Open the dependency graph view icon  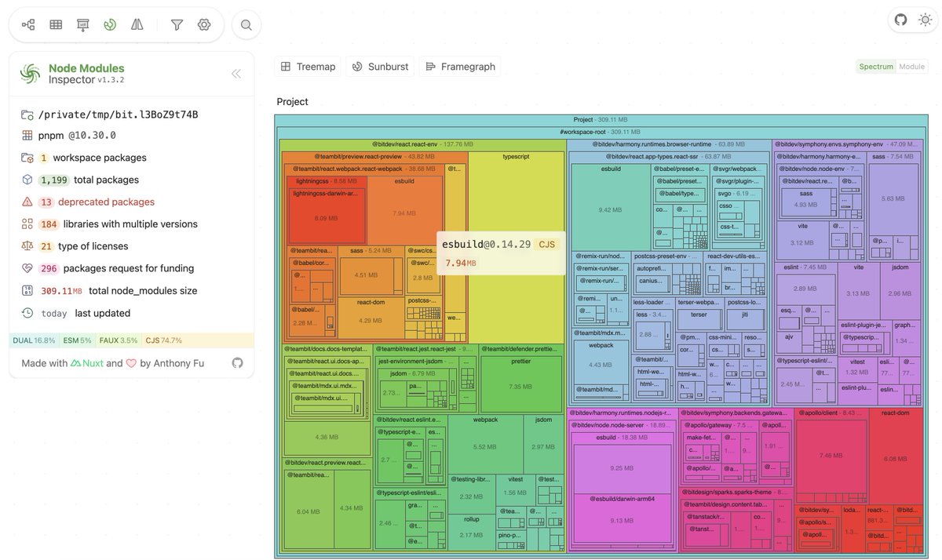coord(28,25)
